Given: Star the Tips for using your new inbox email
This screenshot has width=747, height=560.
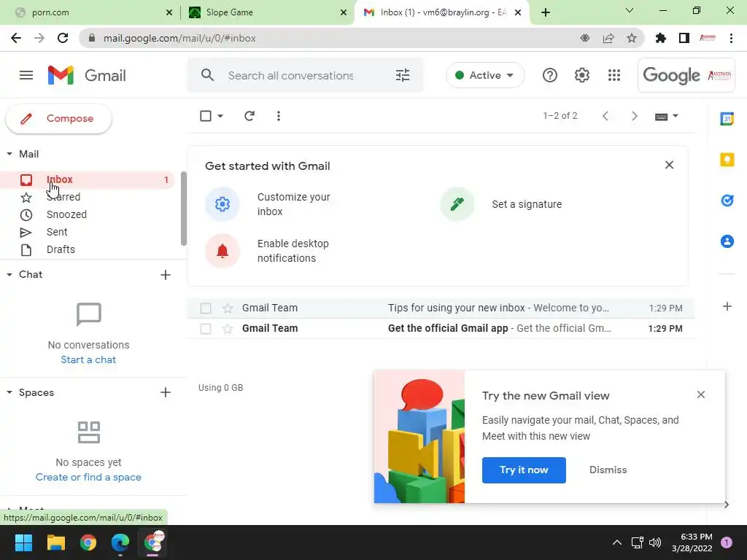Looking at the screenshot, I should (x=228, y=308).
